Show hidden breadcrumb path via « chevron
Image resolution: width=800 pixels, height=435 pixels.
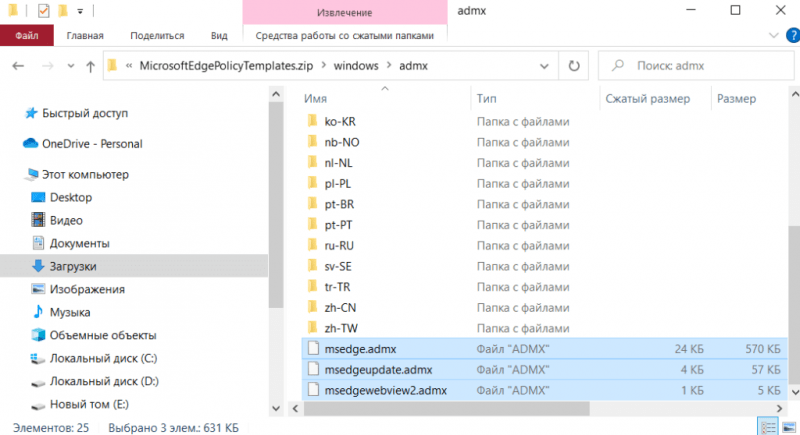(129, 66)
